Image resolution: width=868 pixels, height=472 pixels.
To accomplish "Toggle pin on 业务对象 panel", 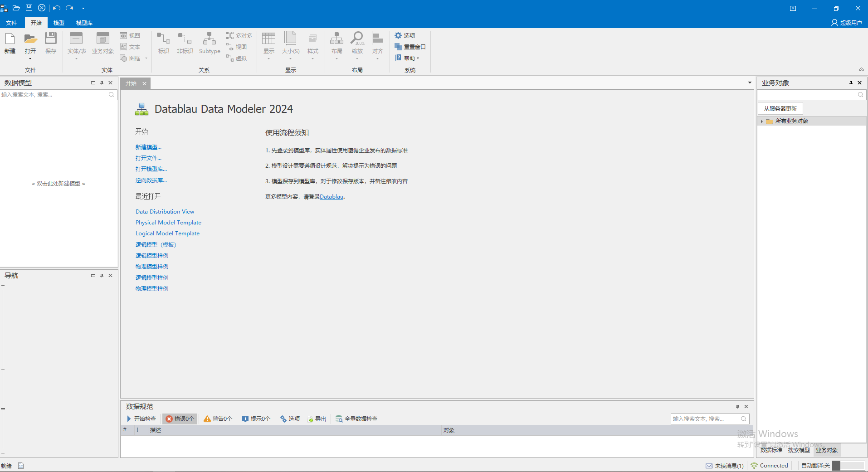I will pos(851,83).
